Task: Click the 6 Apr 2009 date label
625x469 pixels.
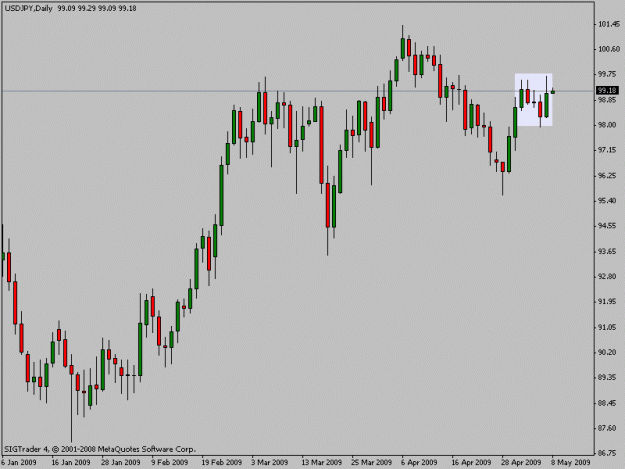Action: point(419,463)
